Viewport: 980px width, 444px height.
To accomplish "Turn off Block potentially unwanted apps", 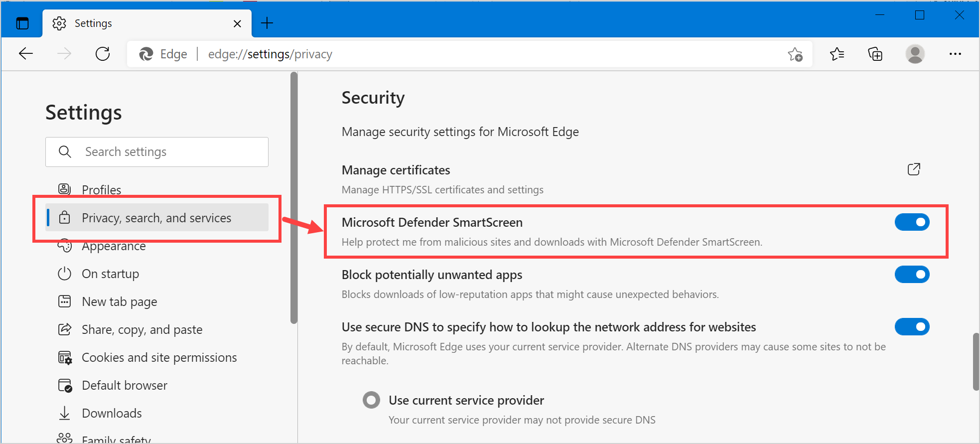I will coord(912,275).
